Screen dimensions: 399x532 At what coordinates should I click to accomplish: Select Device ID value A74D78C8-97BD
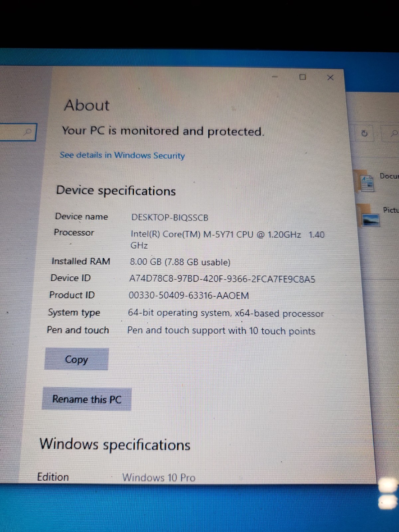(222, 279)
